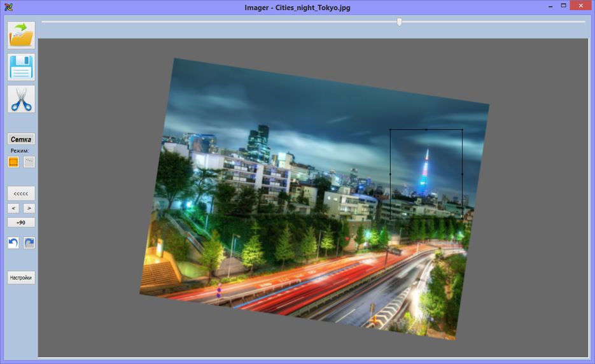Click the open file folder icon
Screen dimensions: 595x364
[22, 35]
